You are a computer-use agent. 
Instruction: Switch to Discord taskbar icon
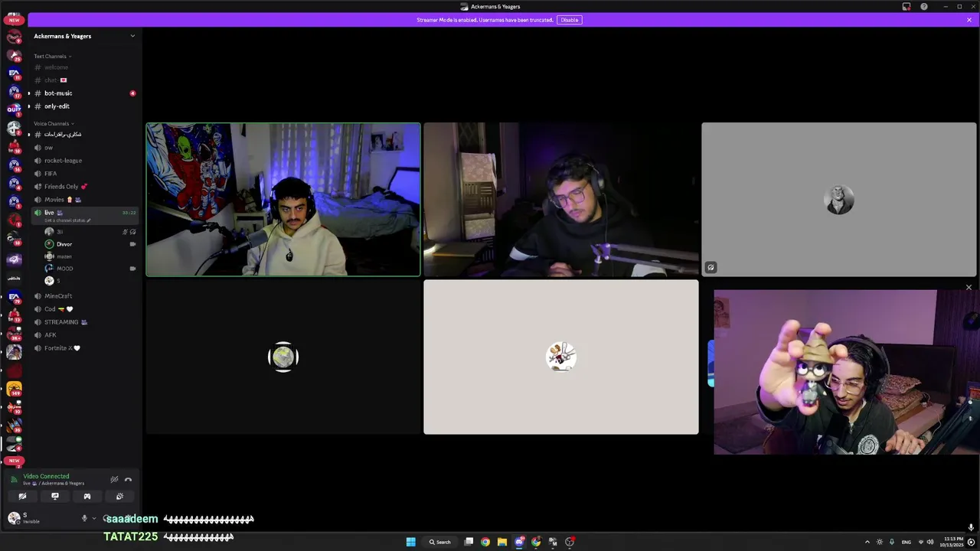pos(519,542)
